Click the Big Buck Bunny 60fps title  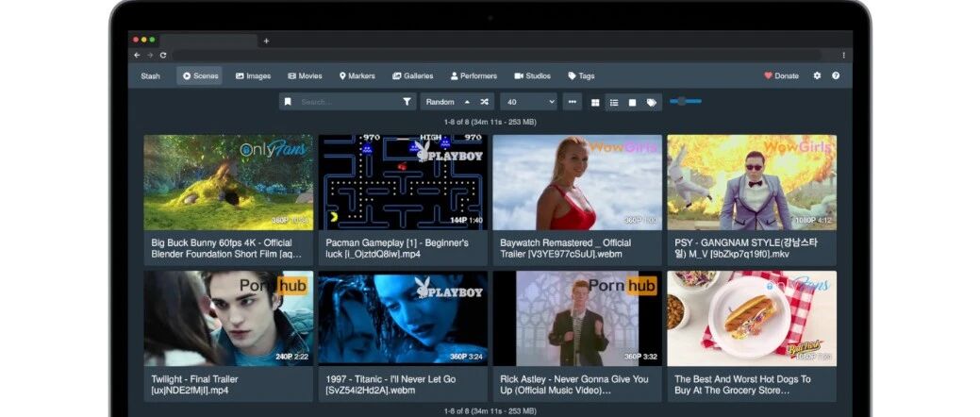[x=226, y=248]
